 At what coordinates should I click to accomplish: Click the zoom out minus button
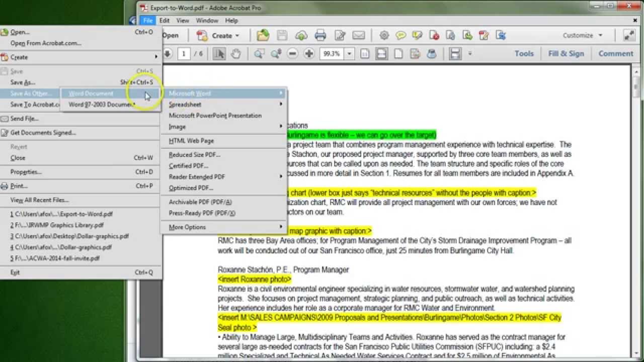(292, 53)
